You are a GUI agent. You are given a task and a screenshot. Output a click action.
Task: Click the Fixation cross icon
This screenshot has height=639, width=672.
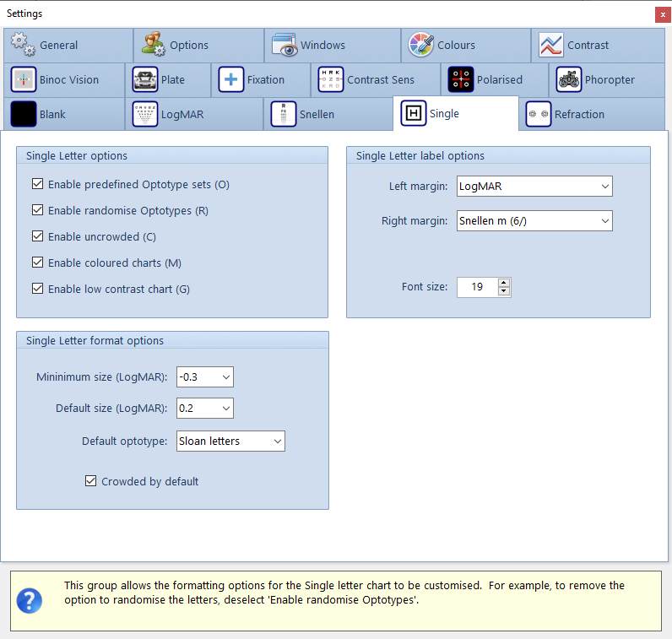230,79
